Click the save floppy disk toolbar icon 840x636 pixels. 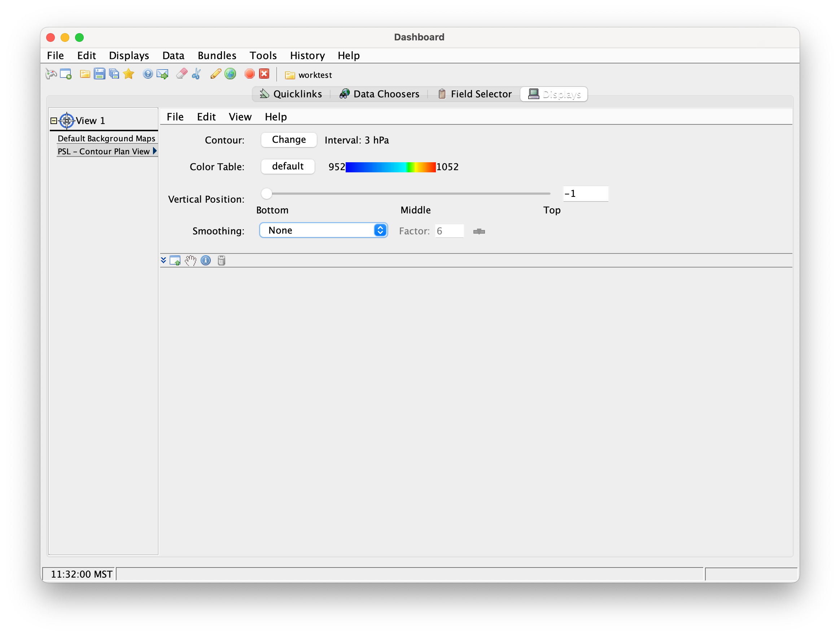point(99,74)
